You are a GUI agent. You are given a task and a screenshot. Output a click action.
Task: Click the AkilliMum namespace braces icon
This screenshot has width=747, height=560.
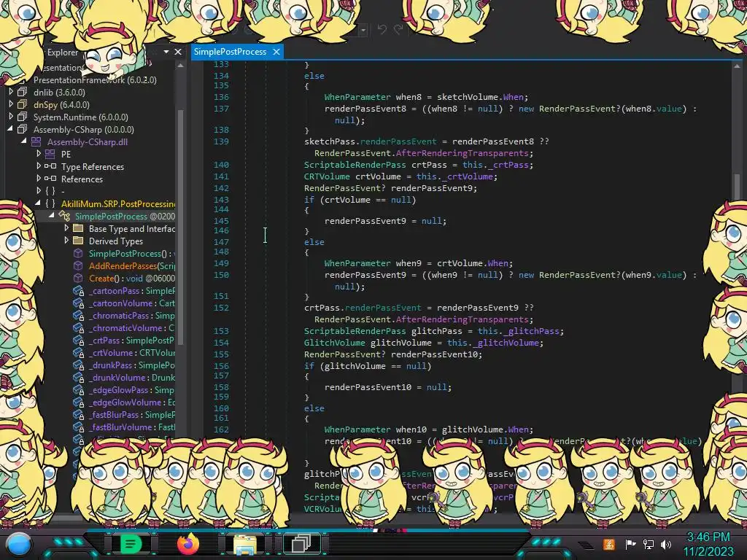[50, 203]
